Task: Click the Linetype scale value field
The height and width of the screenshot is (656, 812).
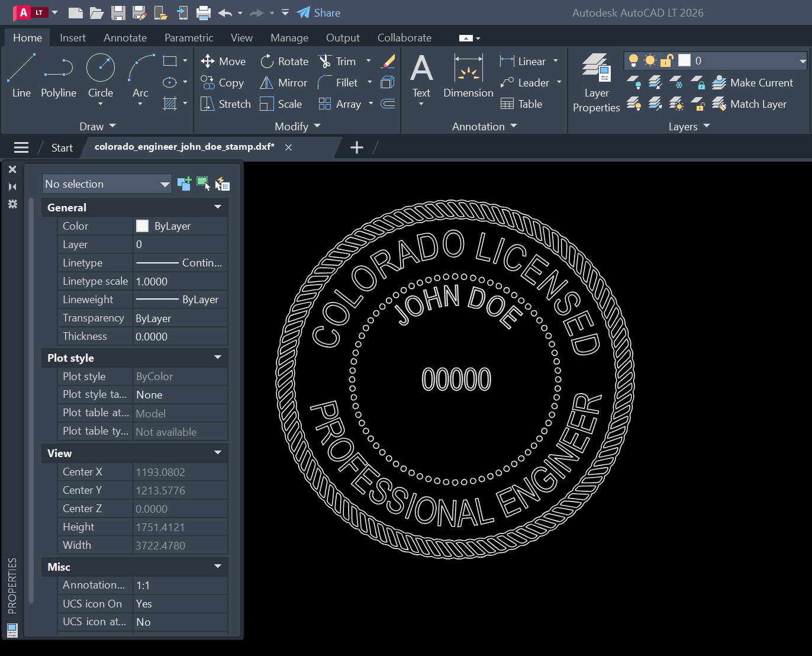Action: (181, 281)
